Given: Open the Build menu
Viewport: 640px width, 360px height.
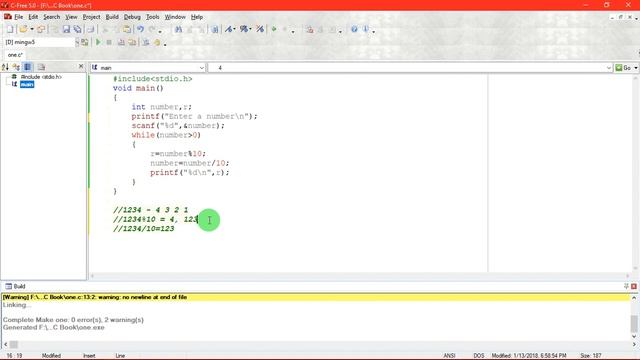Looking at the screenshot, I should click(x=112, y=17).
